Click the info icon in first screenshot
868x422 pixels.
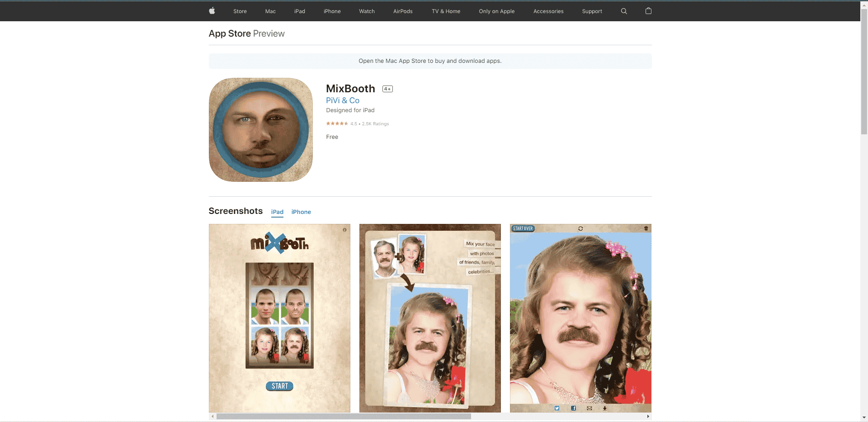(x=344, y=230)
